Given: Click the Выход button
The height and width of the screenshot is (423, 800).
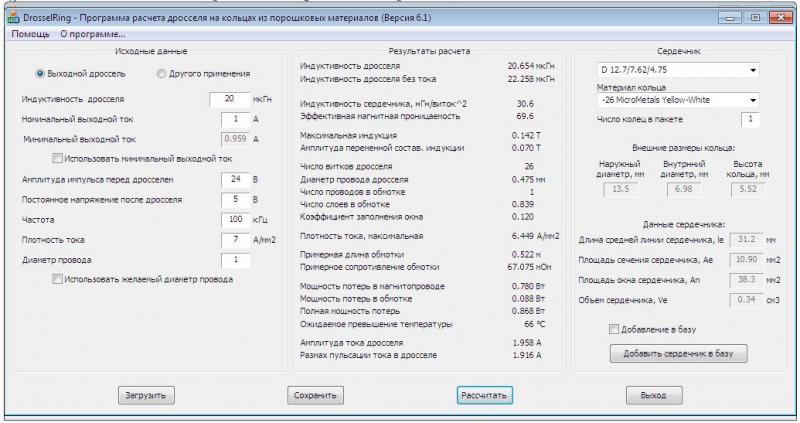Looking at the screenshot, I should pyautogui.click(x=653, y=395).
